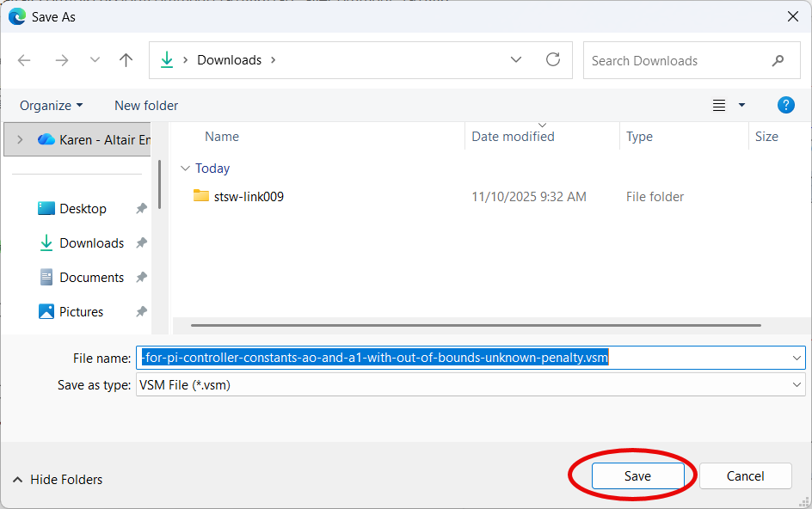This screenshot has height=509, width=812.
Task: Click the horizontal scrollbar in file list
Action: [476, 325]
